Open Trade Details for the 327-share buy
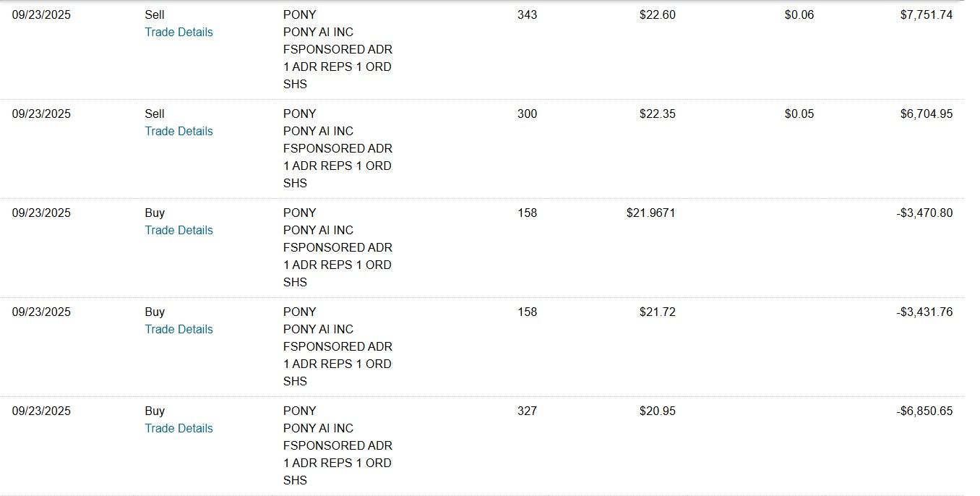This screenshot has height=496, width=980. (179, 428)
